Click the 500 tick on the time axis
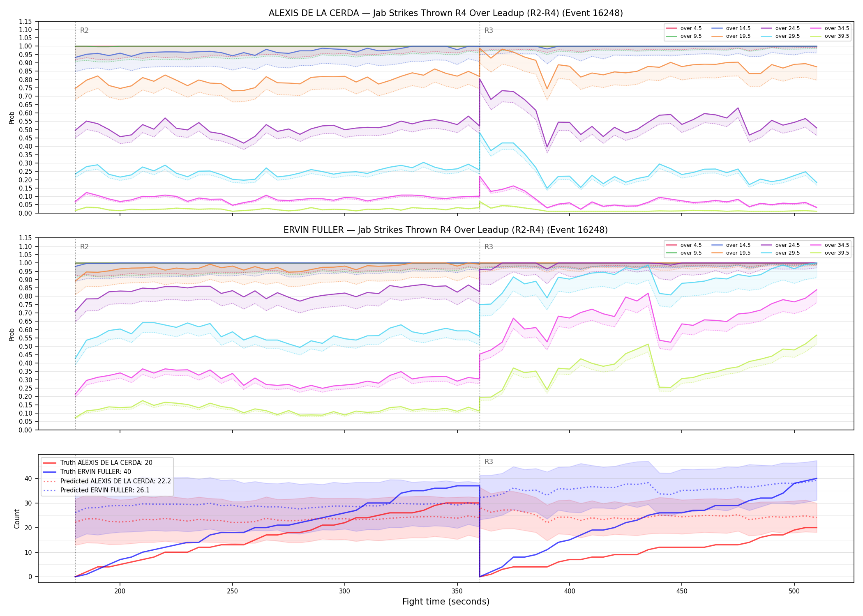This screenshot has width=863, height=616. (x=794, y=591)
